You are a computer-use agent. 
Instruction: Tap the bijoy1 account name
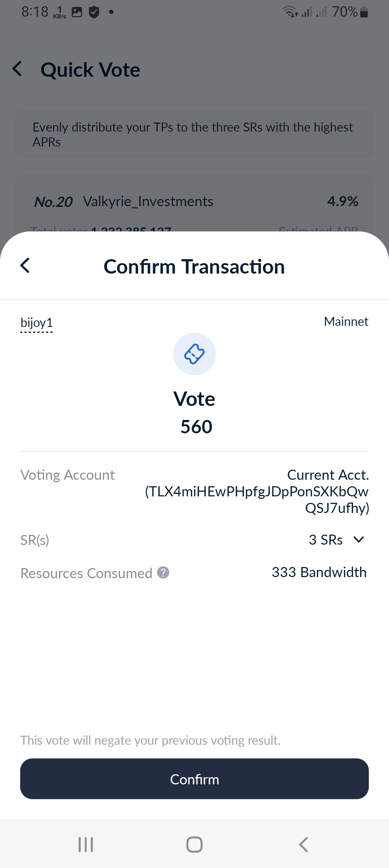pyautogui.click(x=37, y=323)
